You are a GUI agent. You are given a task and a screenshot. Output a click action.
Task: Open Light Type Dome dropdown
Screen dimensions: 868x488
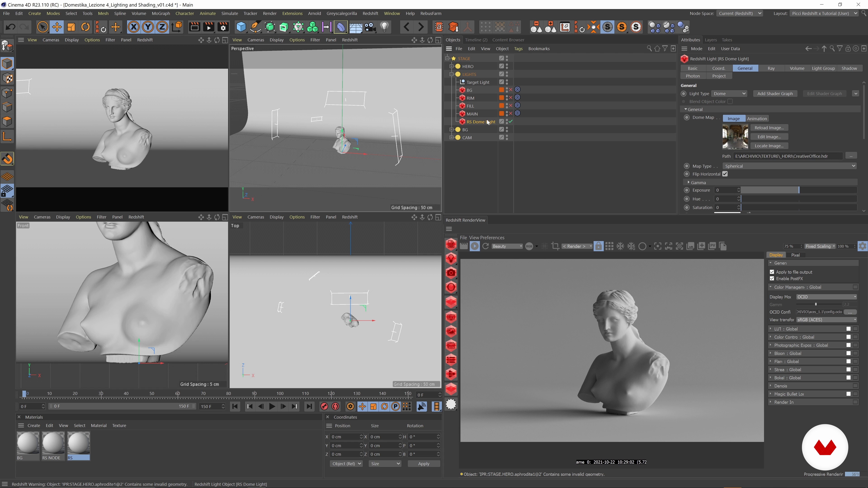pos(729,94)
